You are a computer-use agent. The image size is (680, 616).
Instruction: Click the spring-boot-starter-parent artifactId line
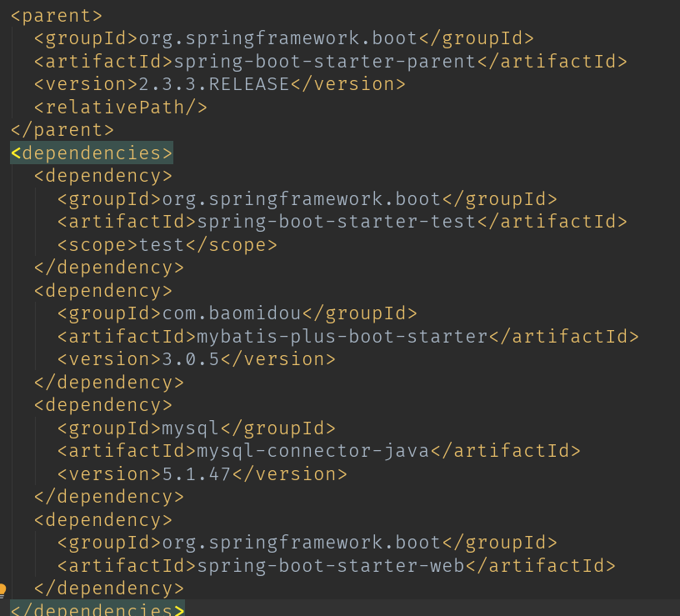pos(331,61)
